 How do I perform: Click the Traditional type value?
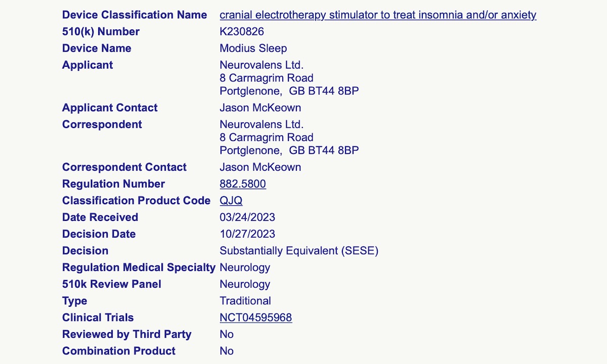click(x=245, y=301)
